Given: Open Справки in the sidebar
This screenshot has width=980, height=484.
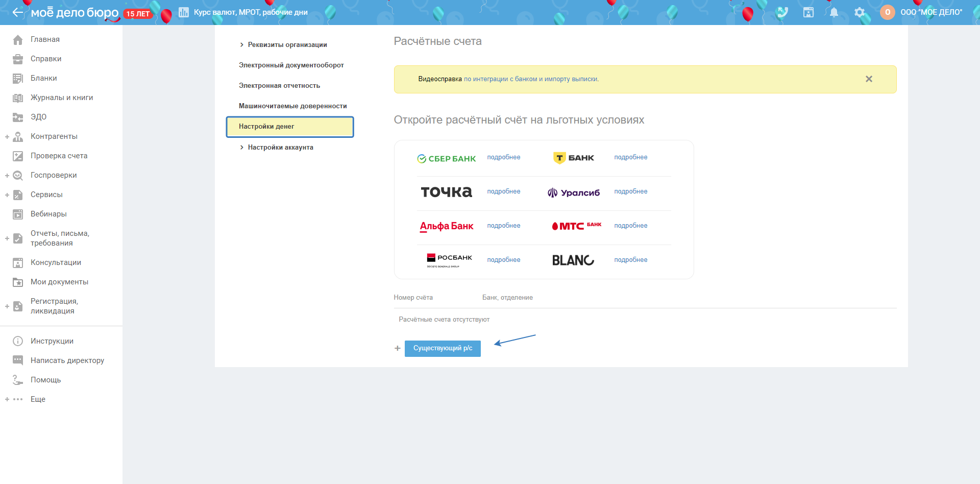Looking at the screenshot, I should pyautogui.click(x=46, y=59).
